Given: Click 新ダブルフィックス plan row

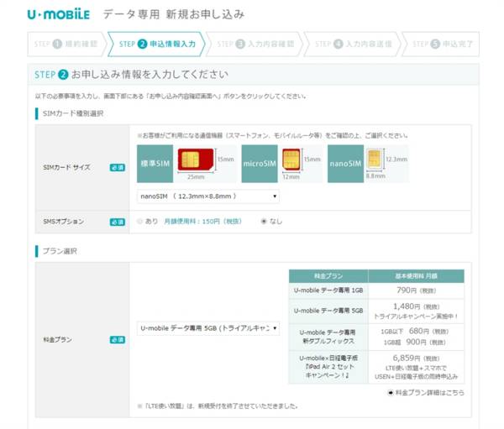Looking at the screenshot, I should [376, 337].
